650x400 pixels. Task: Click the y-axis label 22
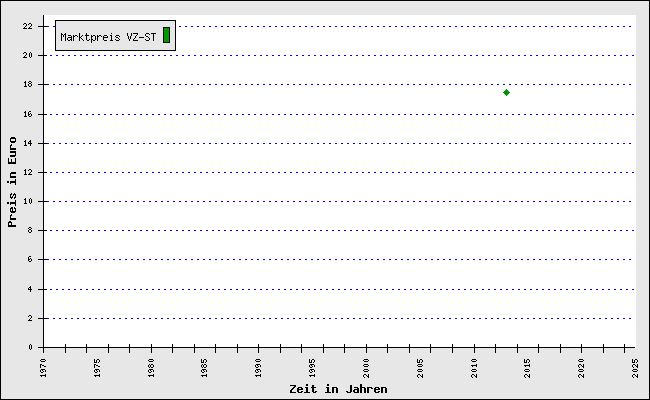coord(27,26)
